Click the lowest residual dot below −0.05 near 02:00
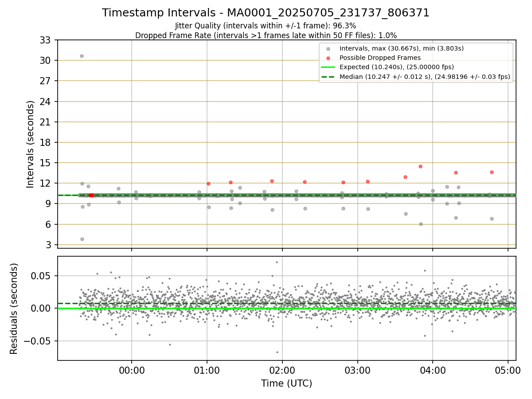Viewport: 532px width, 399px height. 277,352
